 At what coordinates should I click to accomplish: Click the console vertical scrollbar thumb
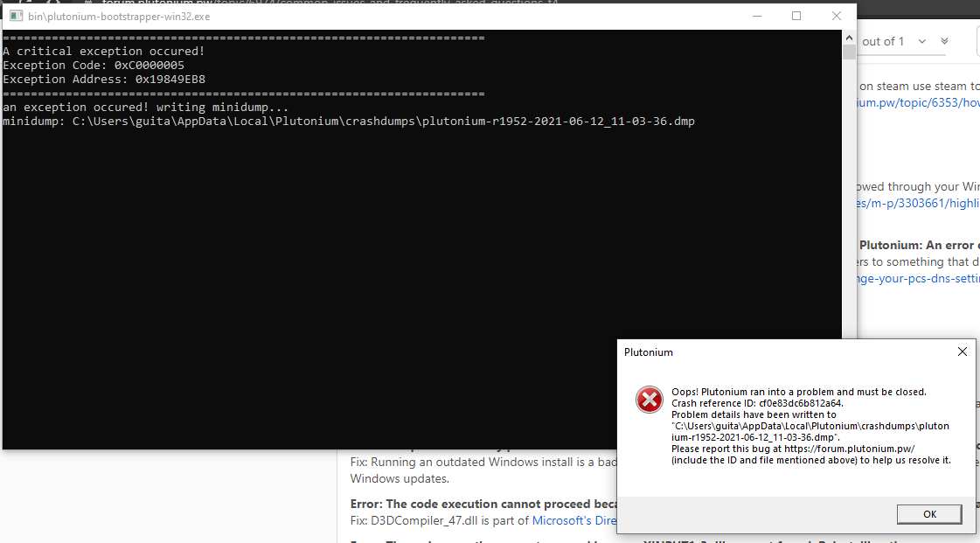pos(849,52)
